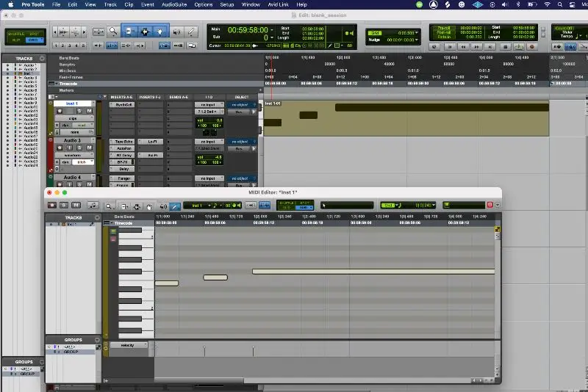Enable Shuffle edit mode

coord(16,34)
